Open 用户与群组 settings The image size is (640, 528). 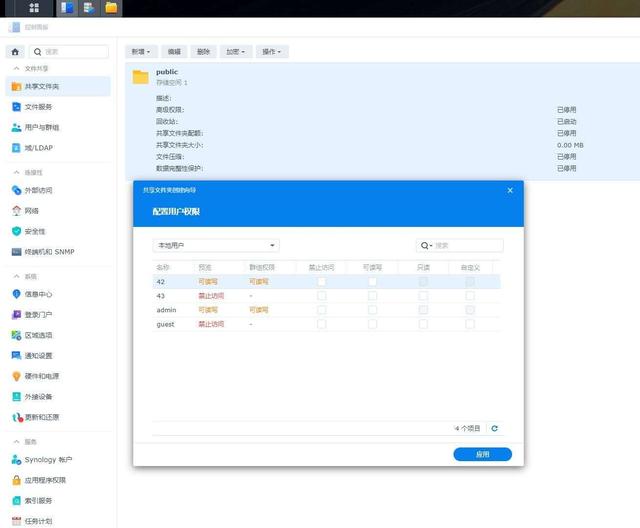41,128
